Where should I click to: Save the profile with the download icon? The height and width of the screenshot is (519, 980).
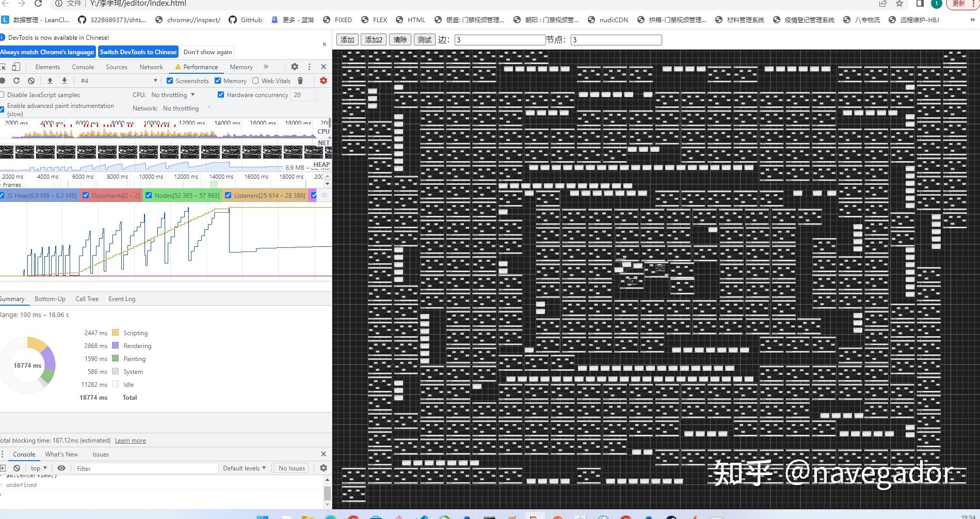coord(64,81)
